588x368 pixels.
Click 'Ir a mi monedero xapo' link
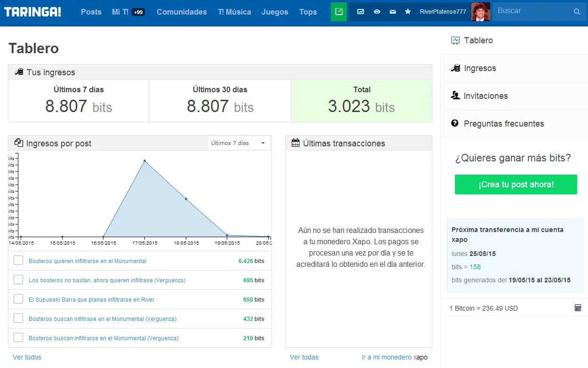pyautogui.click(x=395, y=357)
